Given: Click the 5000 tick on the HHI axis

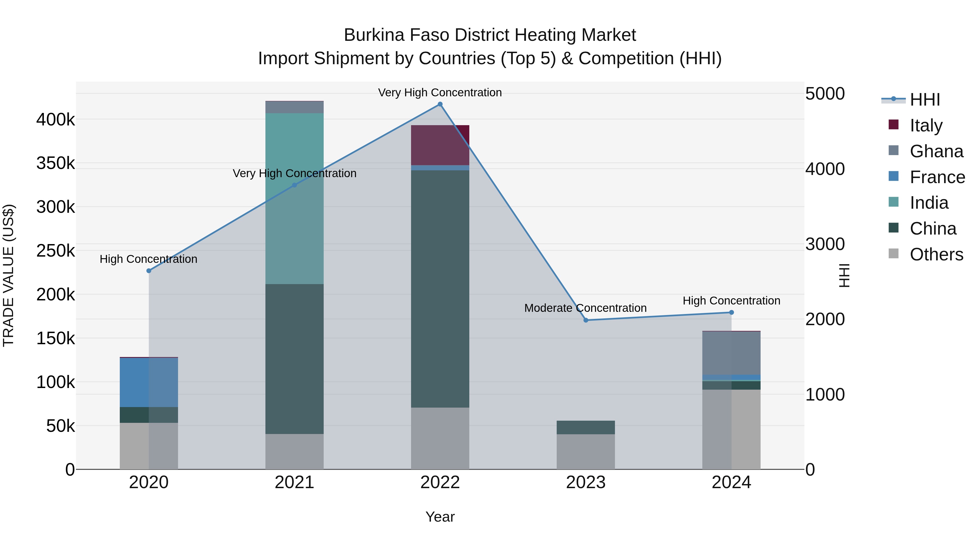Looking at the screenshot, I should point(825,94).
